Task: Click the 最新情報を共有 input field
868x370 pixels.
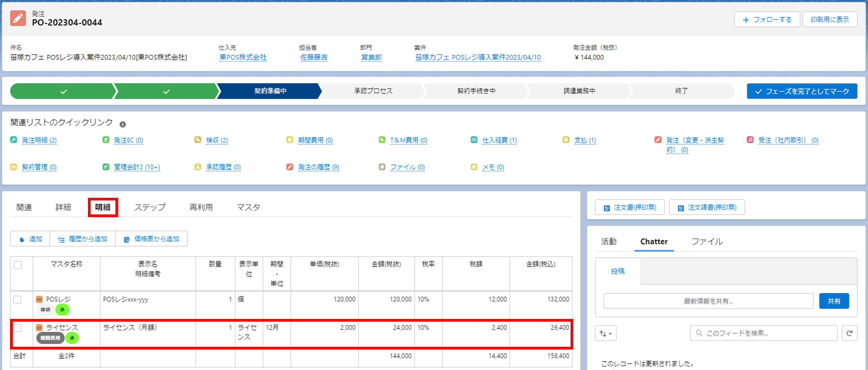Action: (x=708, y=301)
